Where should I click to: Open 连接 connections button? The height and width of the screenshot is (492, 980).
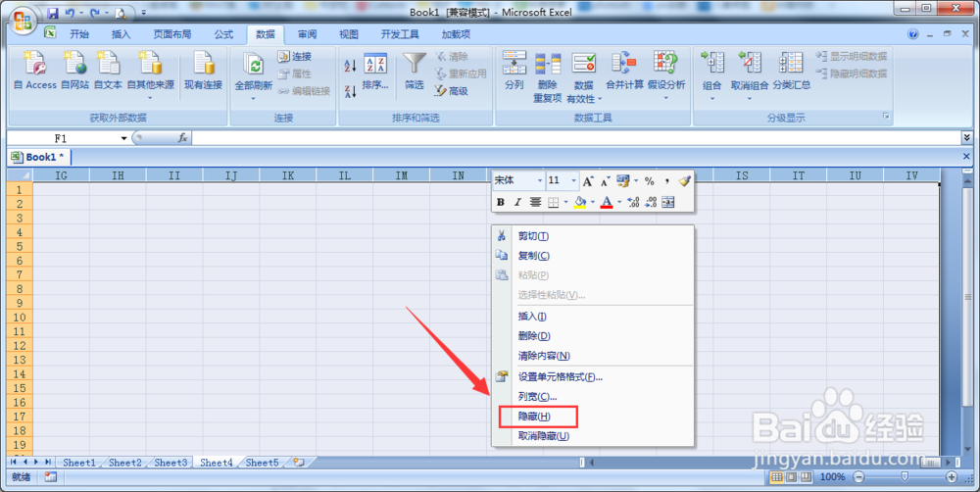click(x=295, y=56)
